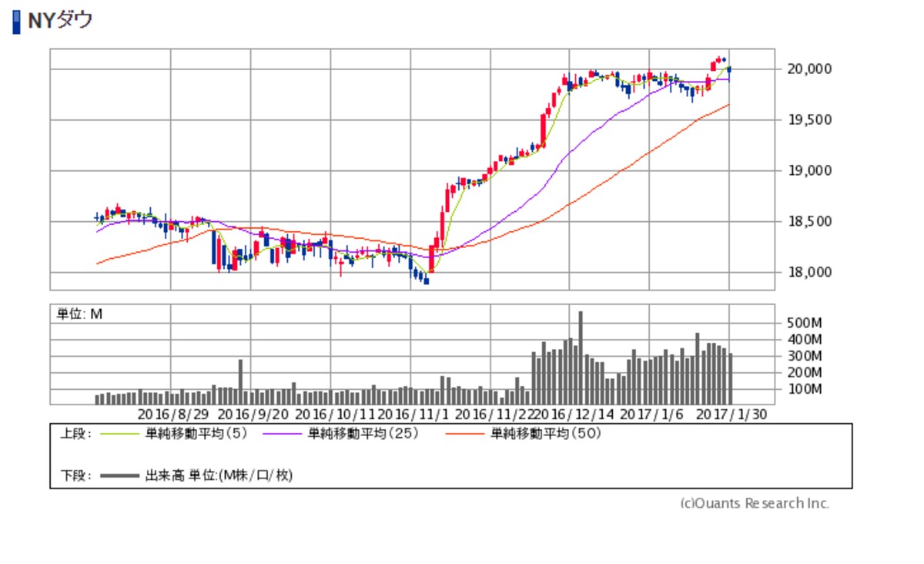924x564 pixels.
Task: Select the 単純移動平均(50) legend label
Action: pos(546,434)
